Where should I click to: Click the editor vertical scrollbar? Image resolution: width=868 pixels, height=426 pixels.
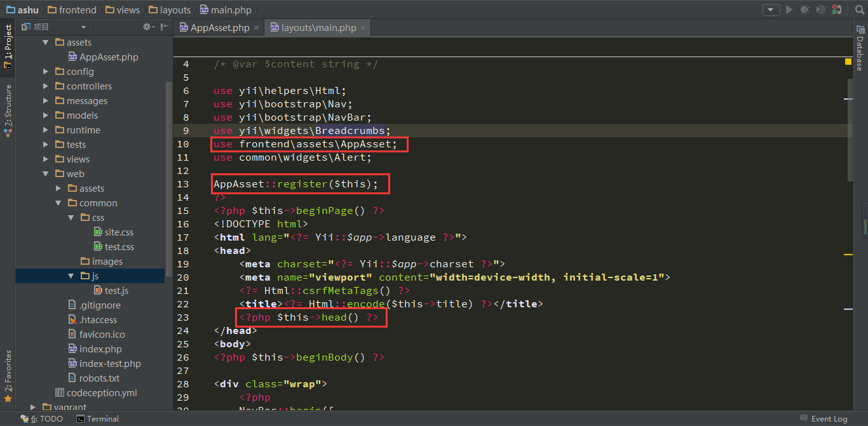tap(850, 130)
